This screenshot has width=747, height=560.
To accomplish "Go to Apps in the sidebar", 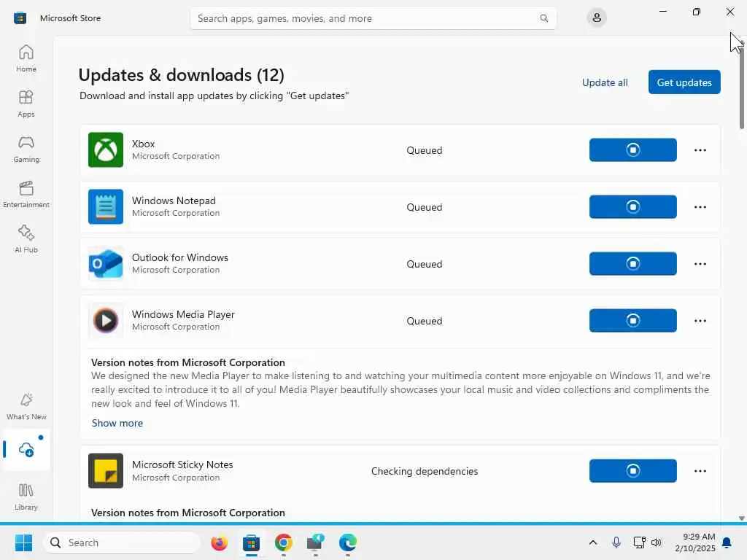I will [x=26, y=104].
